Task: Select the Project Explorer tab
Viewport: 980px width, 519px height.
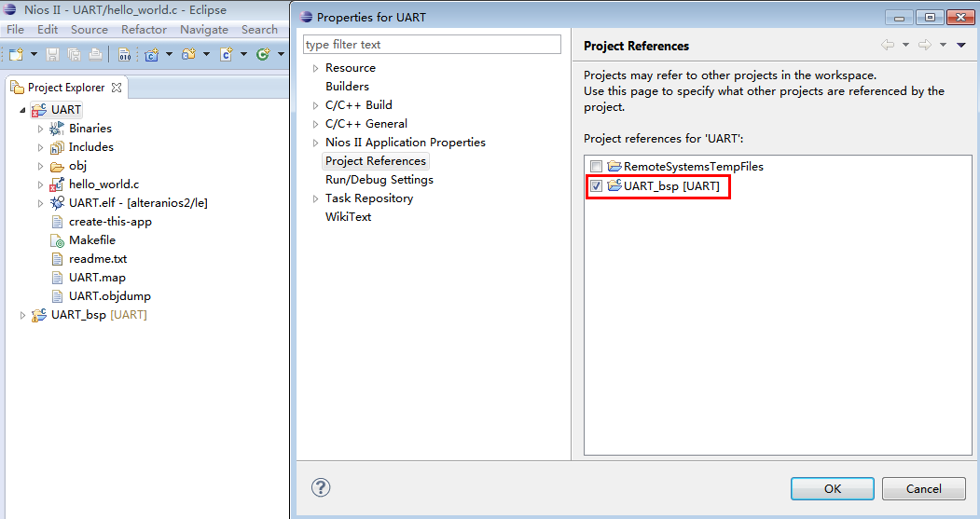Action: [66, 88]
